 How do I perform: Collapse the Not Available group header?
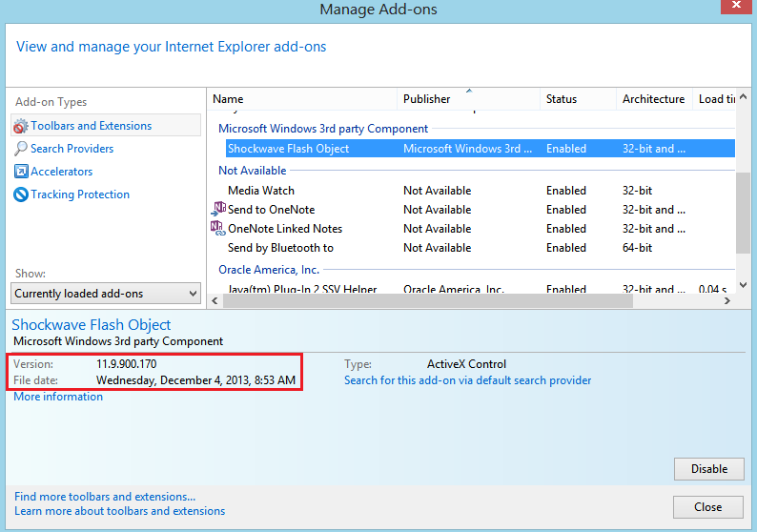[x=252, y=171]
